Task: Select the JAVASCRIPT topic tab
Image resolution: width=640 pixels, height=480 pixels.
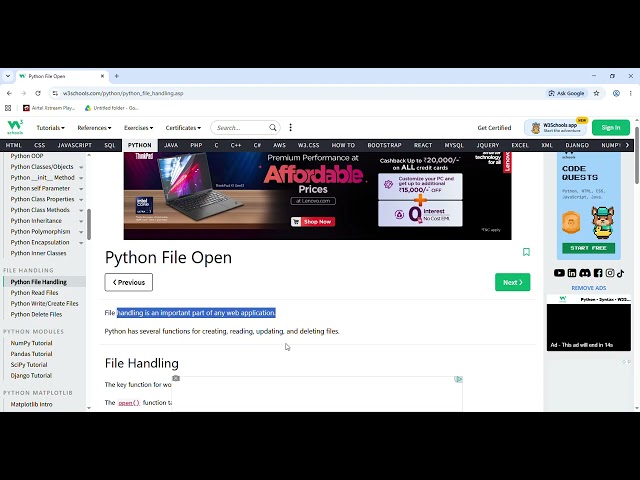Action: 74,145
